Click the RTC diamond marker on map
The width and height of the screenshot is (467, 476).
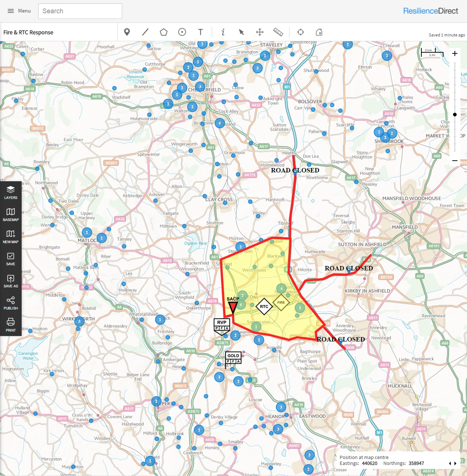pos(264,306)
